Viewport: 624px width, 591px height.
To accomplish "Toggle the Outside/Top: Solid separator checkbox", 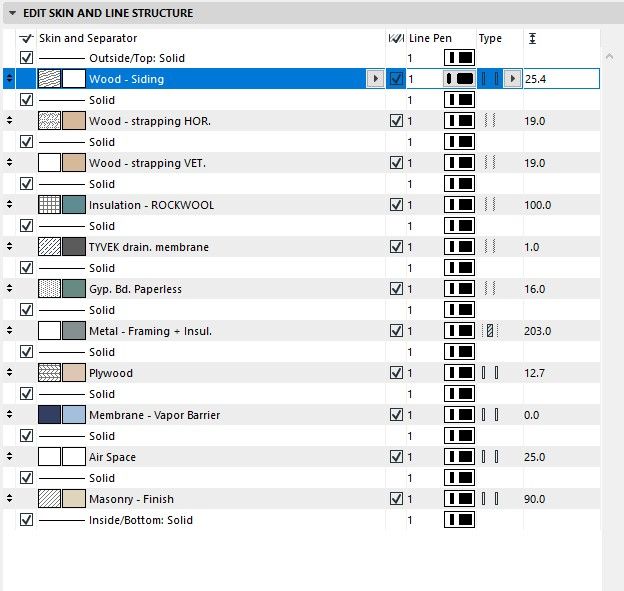I will [26, 58].
